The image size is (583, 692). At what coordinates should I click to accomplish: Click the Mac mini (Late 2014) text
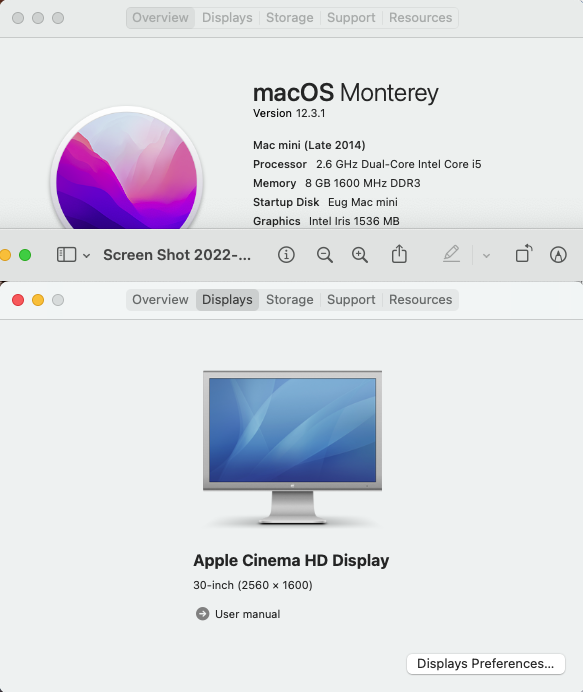click(309, 145)
